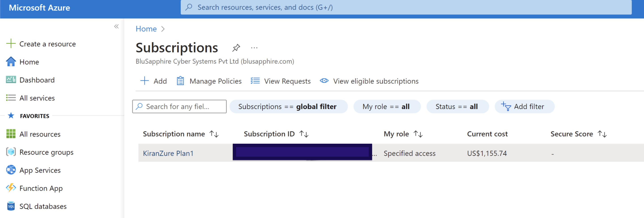The image size is (644, 218).
Task: Change the My role filter
Action: pyautogui.click(x=386, y=106)
